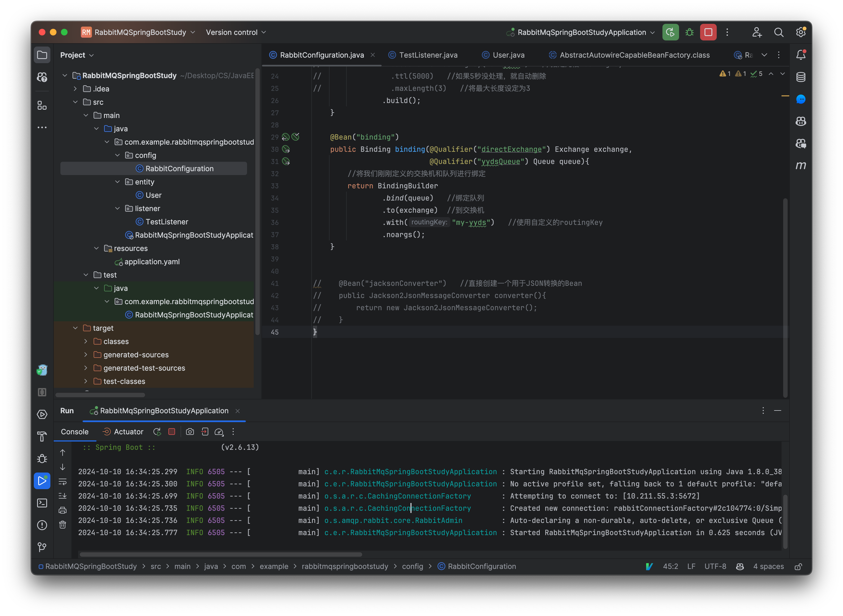
Task: Open the Database tool window icon
Action: (x=801, y=77)
